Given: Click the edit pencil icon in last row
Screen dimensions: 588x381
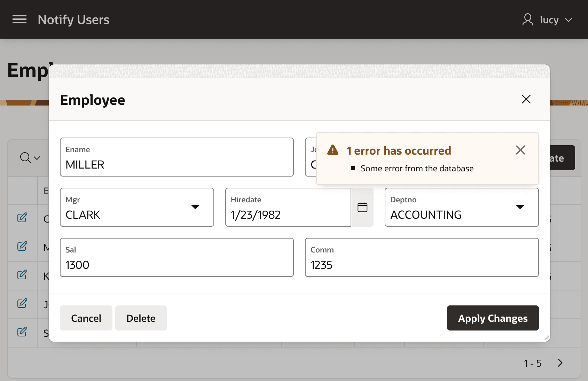Looking at the screenshot, I should coord(22,332).
